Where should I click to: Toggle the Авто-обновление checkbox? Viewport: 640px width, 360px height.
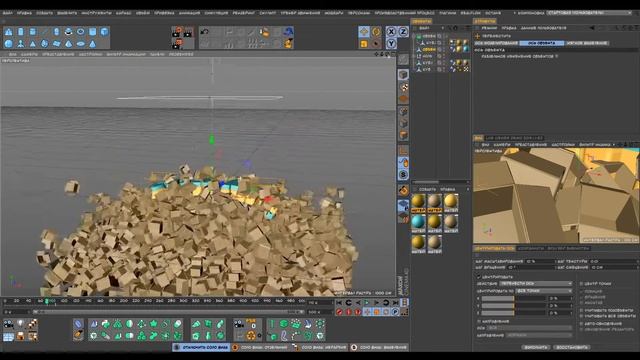click(x=582, y=324)
